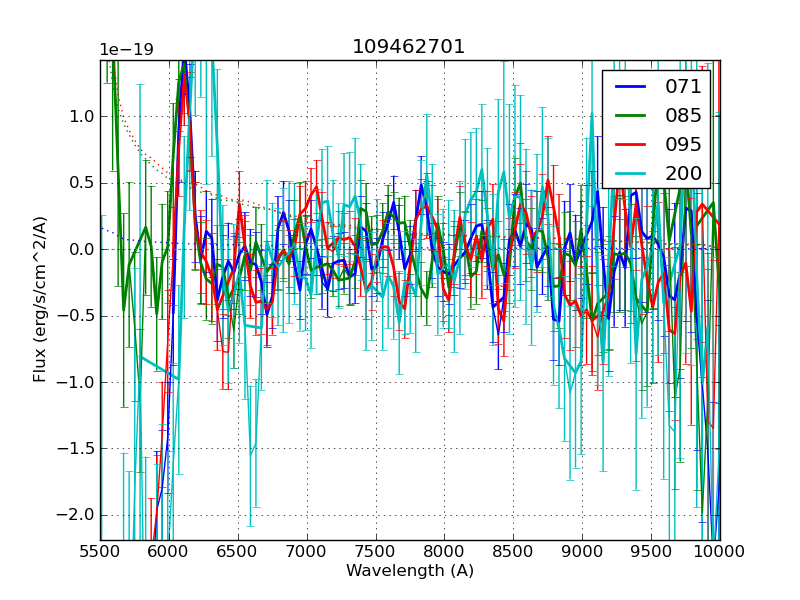Image resolution: width=800 pixels, height=600 pixels.
Task: Click the -2.0 y-axis tick label
Action: [78, 515]
